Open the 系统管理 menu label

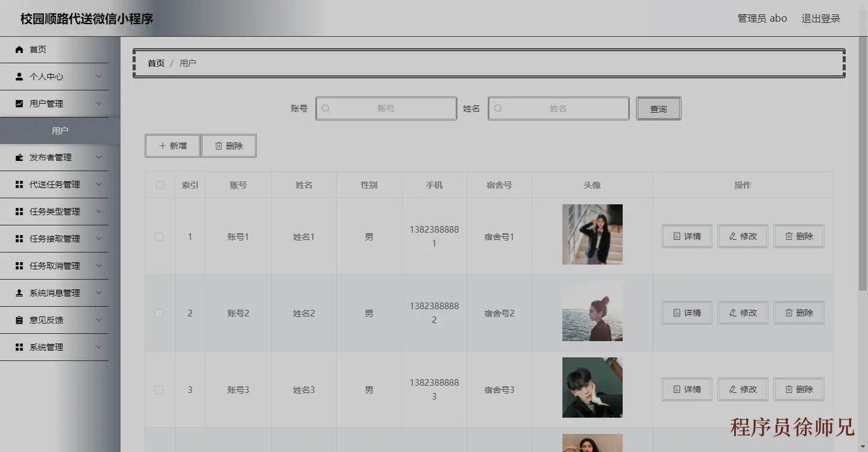(x=46, y=347)
